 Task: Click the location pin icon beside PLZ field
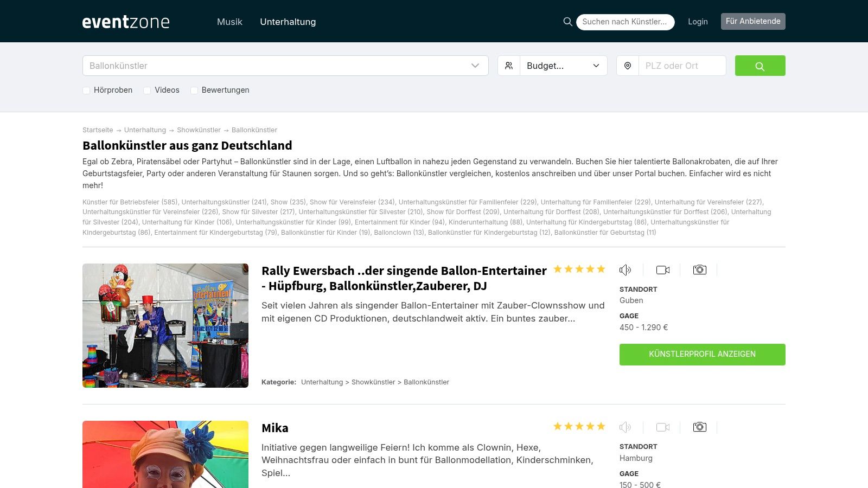tap(628, 66)
